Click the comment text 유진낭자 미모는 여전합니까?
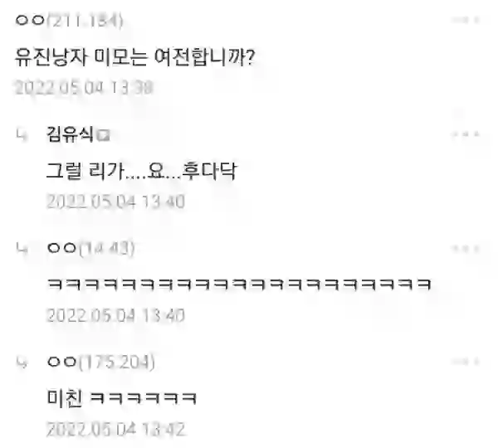The width and height of the screenshot is (498, 448). pos(134,57)
